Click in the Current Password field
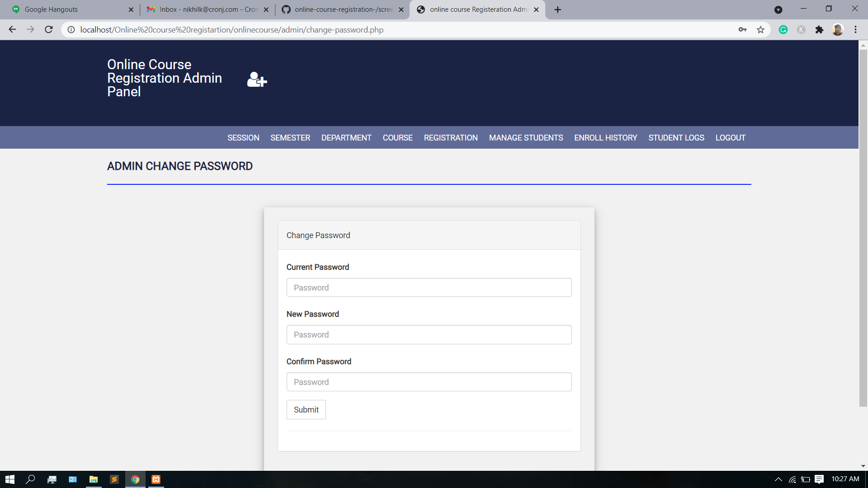868x488 pixels. [x=429, y=287]
